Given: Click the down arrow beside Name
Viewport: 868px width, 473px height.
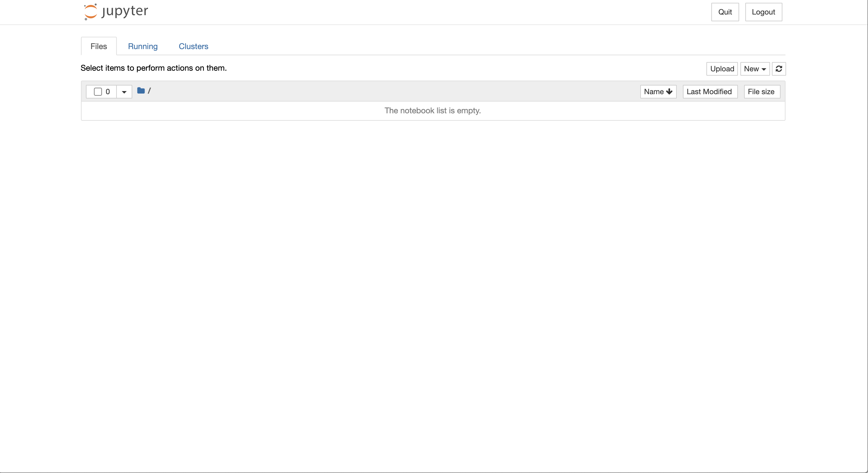Looking at the screenshot, I should pyautogui.click(x=670, y=92).
